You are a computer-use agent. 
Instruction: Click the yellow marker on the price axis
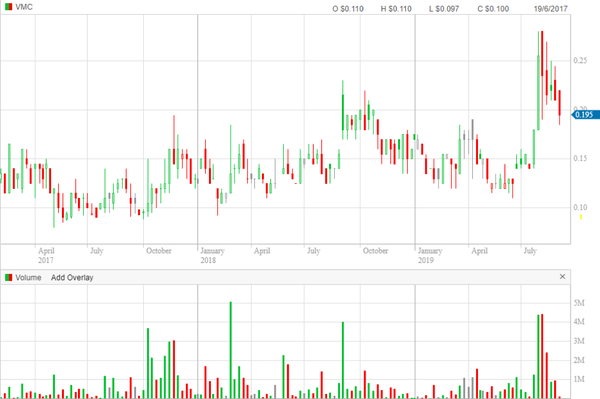581,217
